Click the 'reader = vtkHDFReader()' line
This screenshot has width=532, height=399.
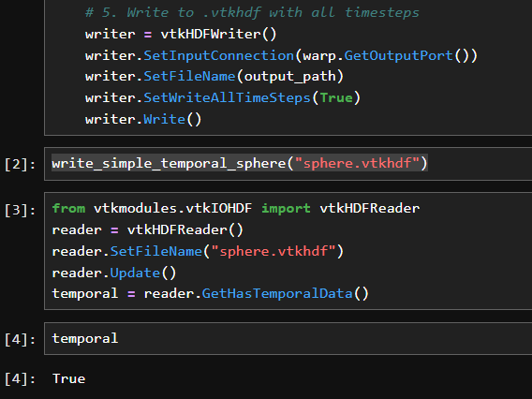[148, 230]
